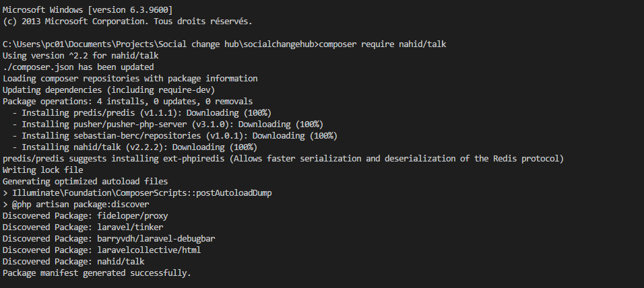
Task: Click the '@php artisan package:discover' line
Action: pos(76,204)
